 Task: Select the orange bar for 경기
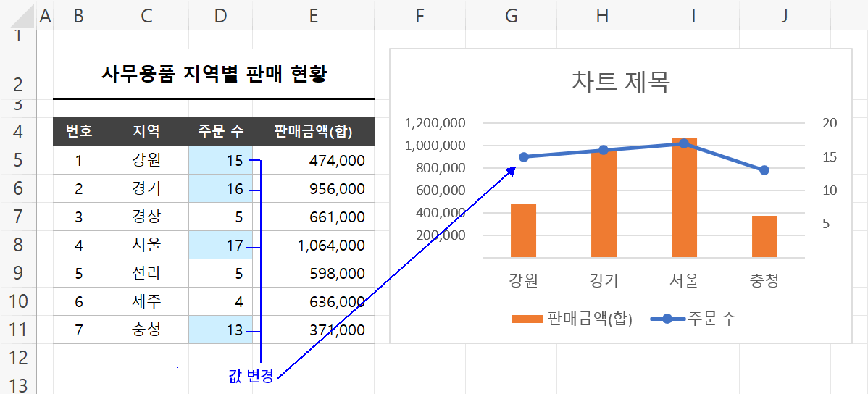604,204
